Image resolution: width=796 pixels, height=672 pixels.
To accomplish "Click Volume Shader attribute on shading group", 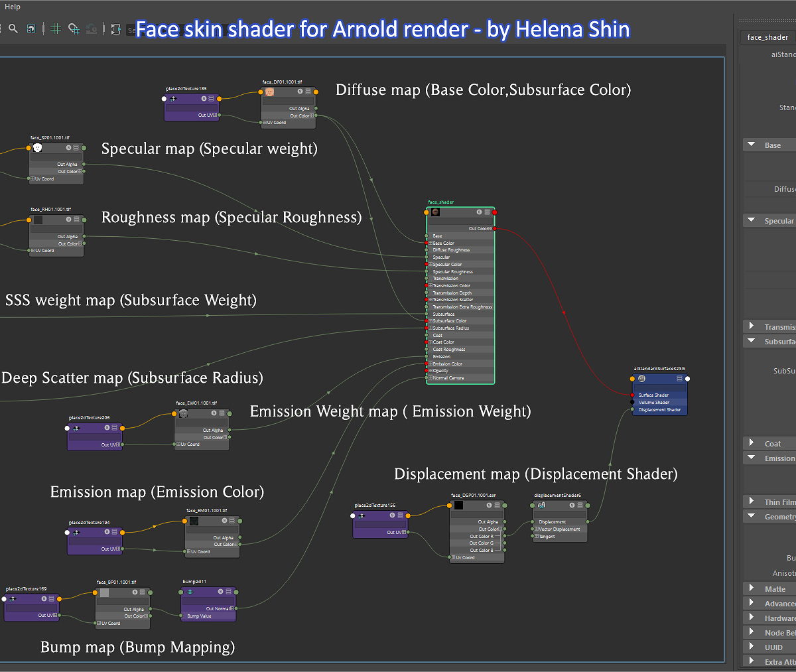I will [653, 403].
